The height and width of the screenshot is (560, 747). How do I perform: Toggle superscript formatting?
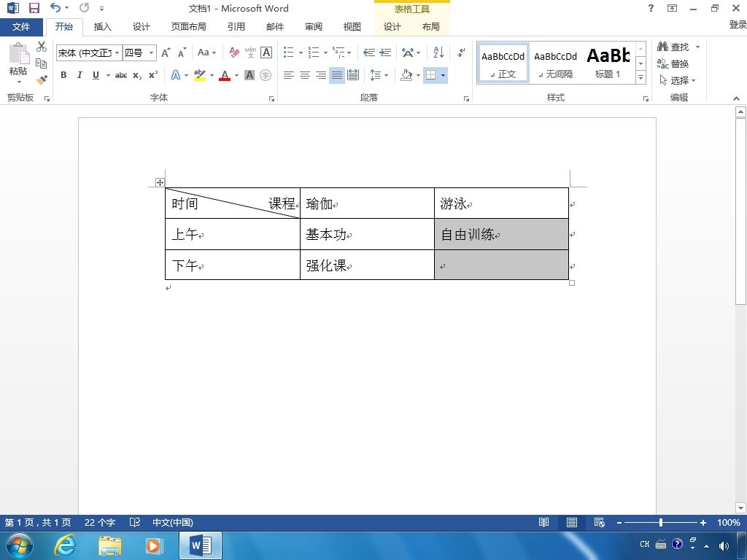coord(153,75)
